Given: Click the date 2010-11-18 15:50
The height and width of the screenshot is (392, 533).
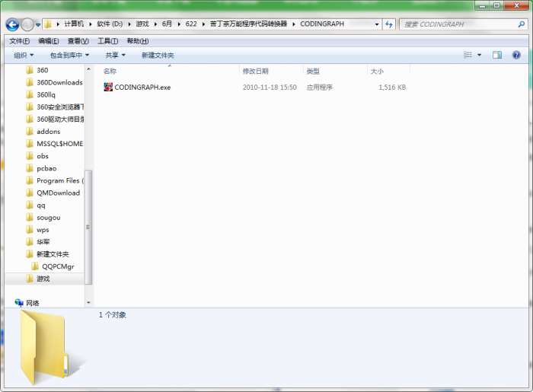Looking at the screenshot, I should [270, 88].
